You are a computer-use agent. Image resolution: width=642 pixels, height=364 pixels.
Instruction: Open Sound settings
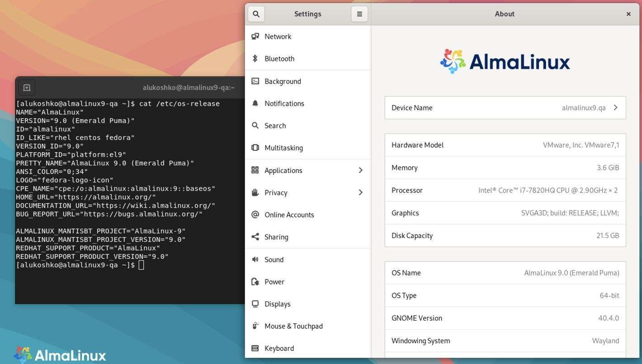click(274, 259)
